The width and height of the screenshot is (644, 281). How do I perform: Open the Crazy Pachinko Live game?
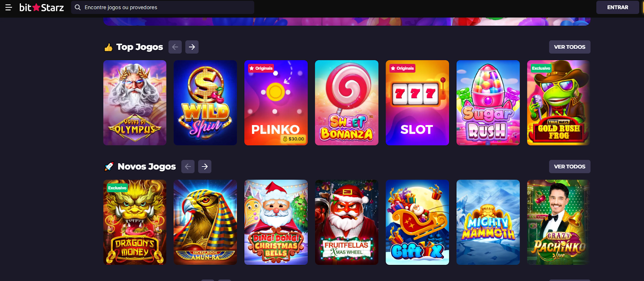point(559,222)
